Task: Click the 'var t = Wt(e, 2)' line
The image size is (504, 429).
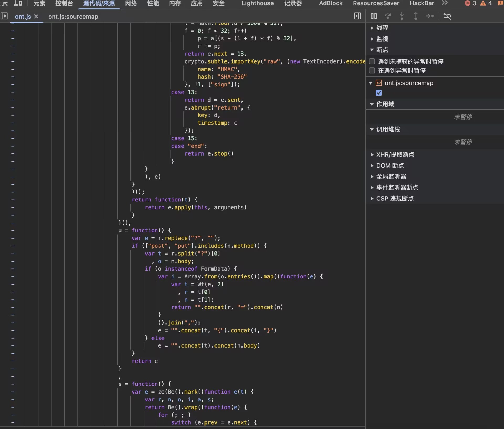Action: [x=197, y=284]
